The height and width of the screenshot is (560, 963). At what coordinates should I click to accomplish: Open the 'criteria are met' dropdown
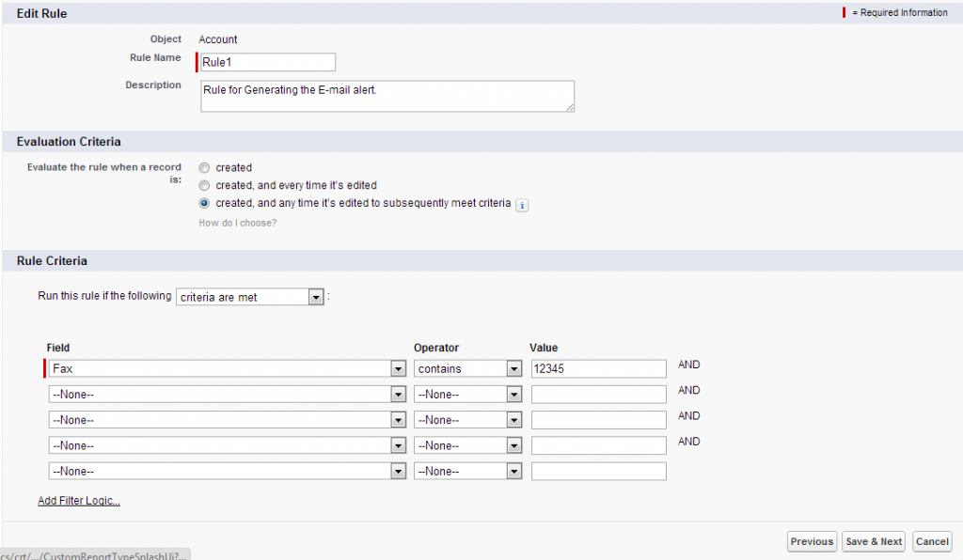(315, 296)
